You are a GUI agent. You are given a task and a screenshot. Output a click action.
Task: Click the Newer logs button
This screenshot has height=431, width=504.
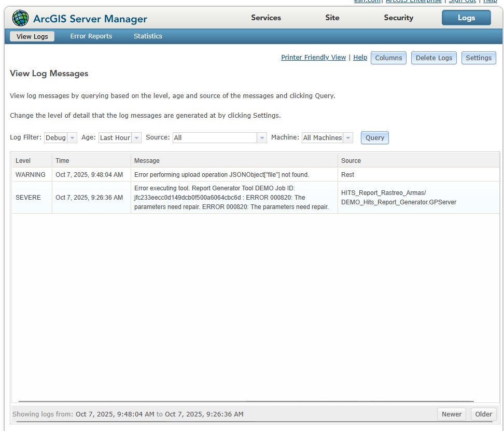pos(451,414)
